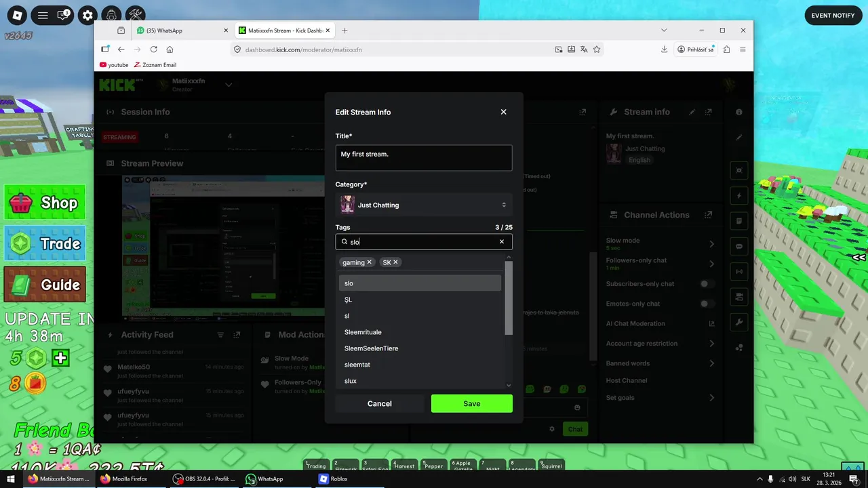The height and width of the screenshot is (488, 868).
Task: Expand Set goals option
Action: pos(711,398)
